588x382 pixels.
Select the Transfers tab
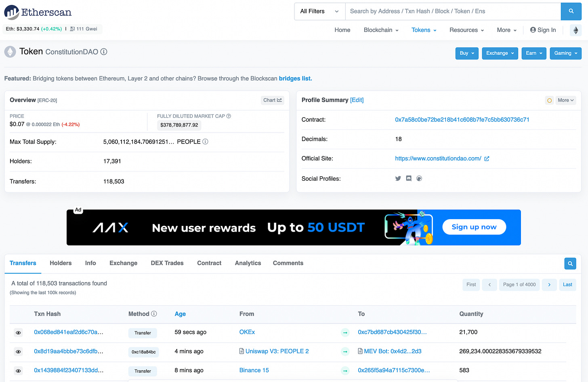(x=23, y=263)
